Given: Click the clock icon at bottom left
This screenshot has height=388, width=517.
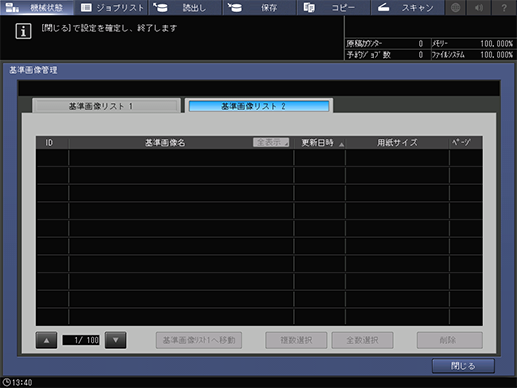Looking at the screenshot, I should [6, 382].
